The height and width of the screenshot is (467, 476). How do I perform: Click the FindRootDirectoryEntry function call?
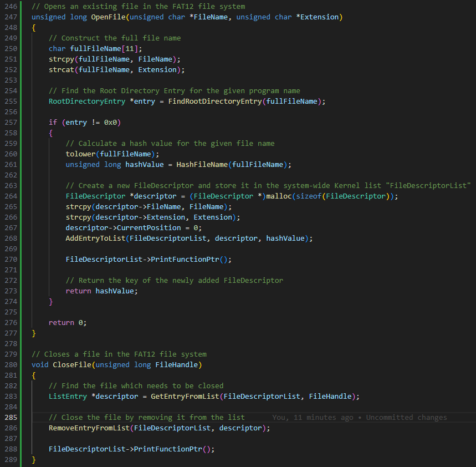pos(215,101)
